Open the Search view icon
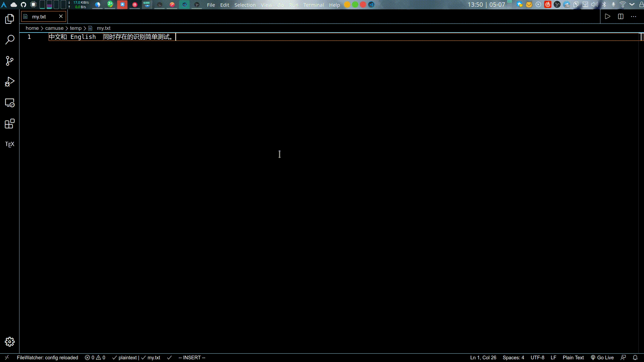Viewport: 644px width, 362px height. click(10, 40)
